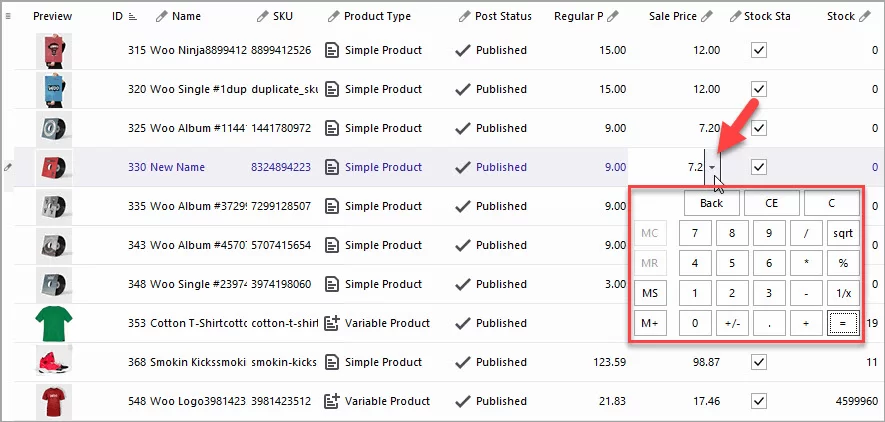Viewport: 885px width, 422px height.
Task: Open the sale price calculator dropdown arrow
Action: 712,168
